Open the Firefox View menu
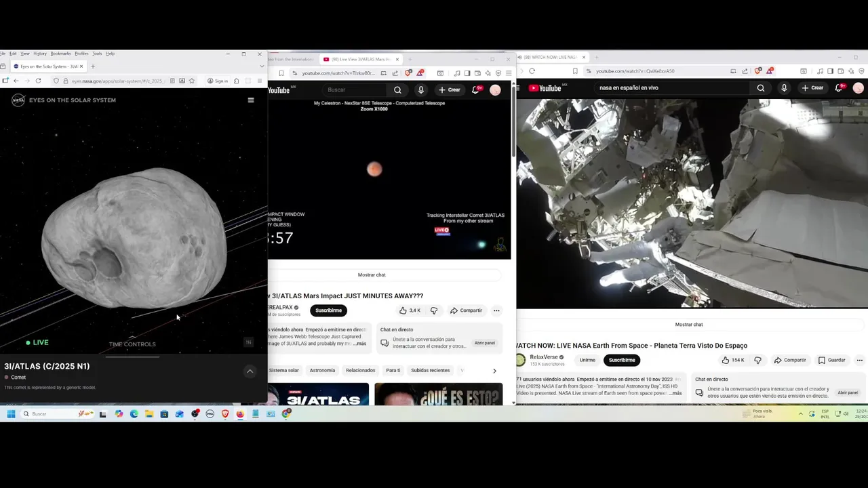Viewport: 868px width, 488px height. tap(24, 54)
